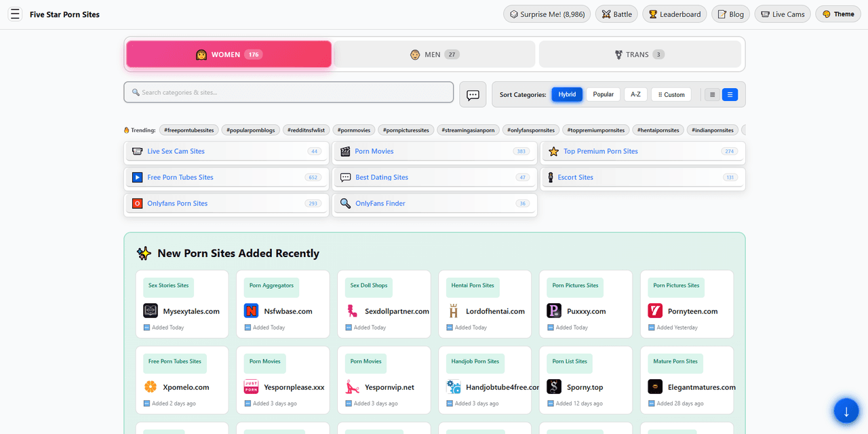Select Popular category sorting

(603, 94)
